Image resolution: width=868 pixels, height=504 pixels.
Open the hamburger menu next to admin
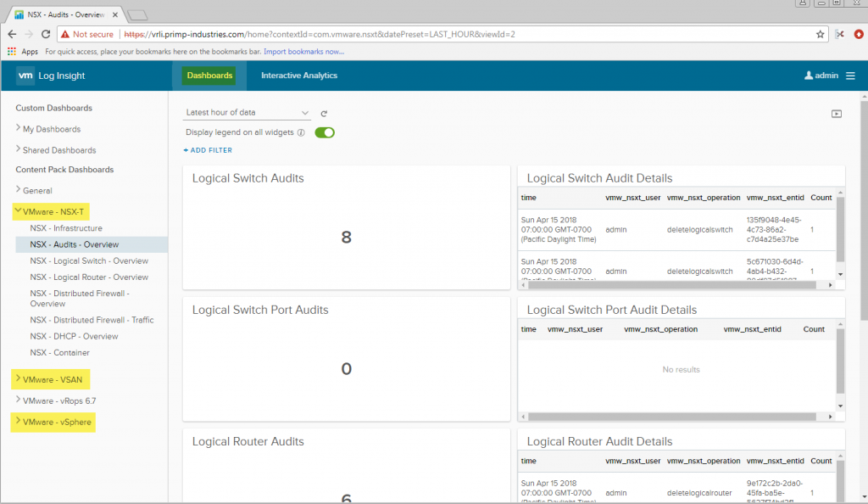coord(850,76)
